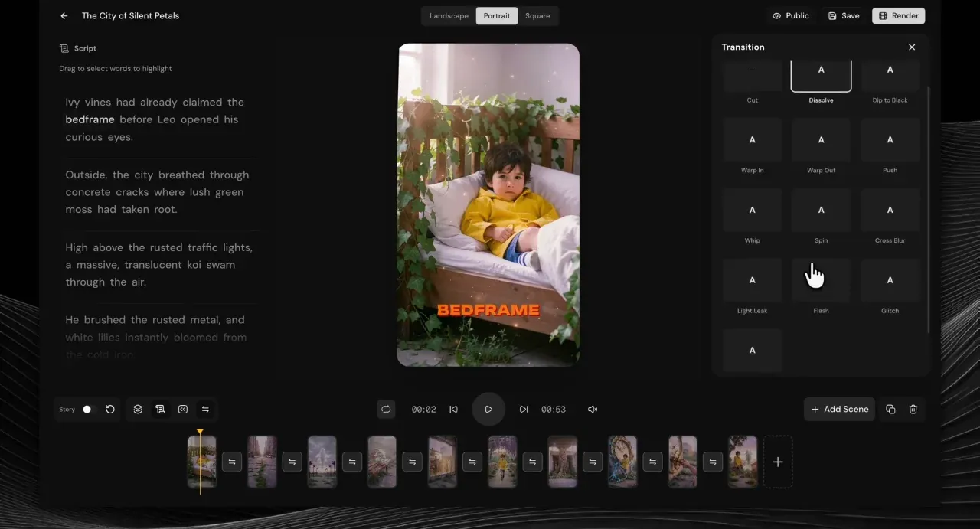Click the loop playback icon
This screenshot has width=980, height=529.
coord(386,409)
